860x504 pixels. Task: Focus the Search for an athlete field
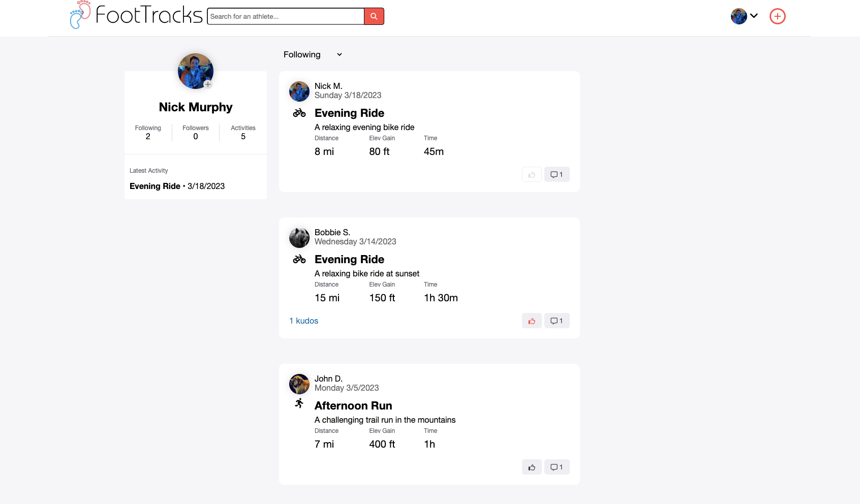tap(286, 16)
